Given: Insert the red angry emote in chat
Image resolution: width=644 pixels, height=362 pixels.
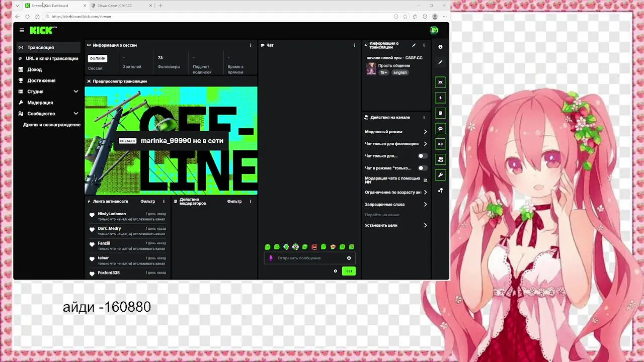Looking at the screenshot, I should coord(314,247).
